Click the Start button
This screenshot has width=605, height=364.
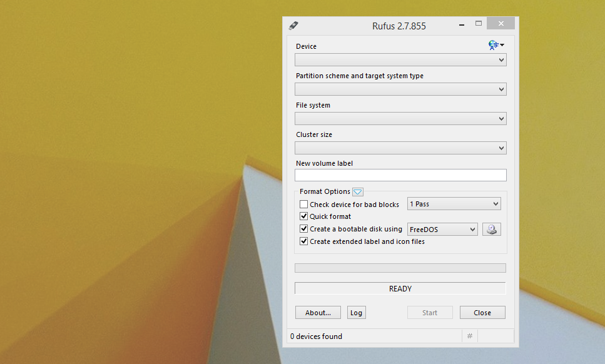430,313
